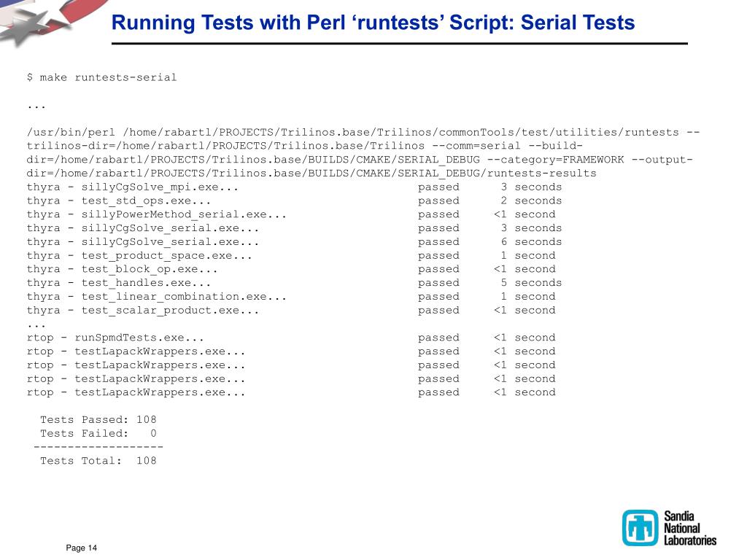Select the 'sillyCgSolve_mpi.exe' test line

coord(294,187)
